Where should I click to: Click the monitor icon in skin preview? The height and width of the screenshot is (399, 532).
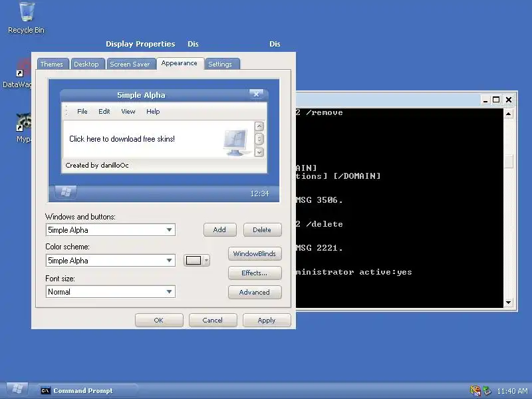(236, 142)
